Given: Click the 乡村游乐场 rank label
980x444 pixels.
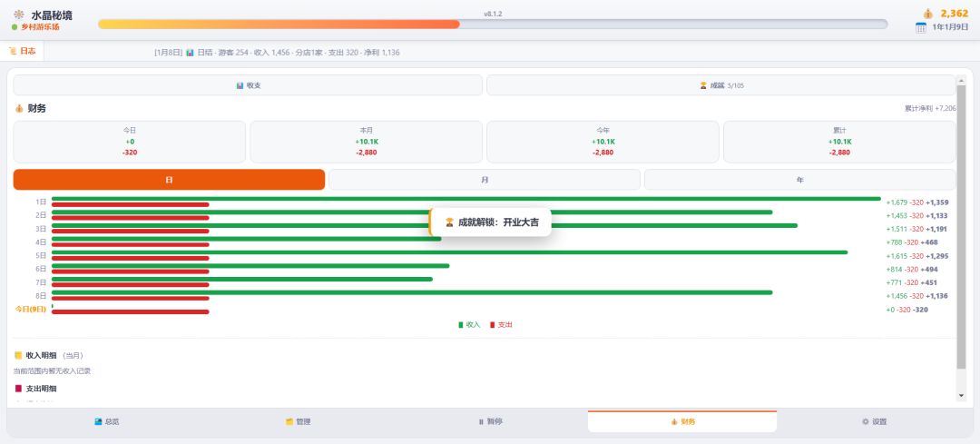Looking at the screenshot, I should coord(40,27).
